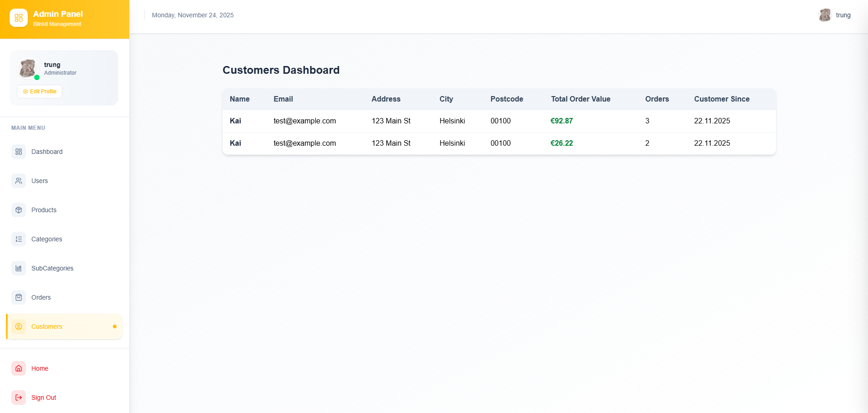This screenshot has height=413, width=868.
Task: Click the Users people icon
Action: 19,181
